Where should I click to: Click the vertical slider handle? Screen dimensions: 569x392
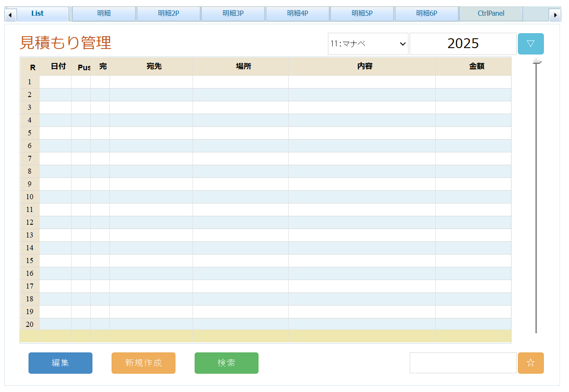[x=537, y=62]
